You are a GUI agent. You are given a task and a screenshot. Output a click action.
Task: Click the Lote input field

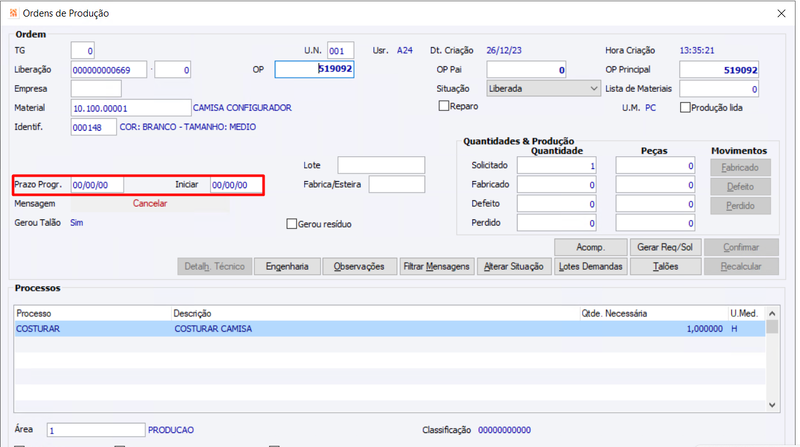point(381,165)
